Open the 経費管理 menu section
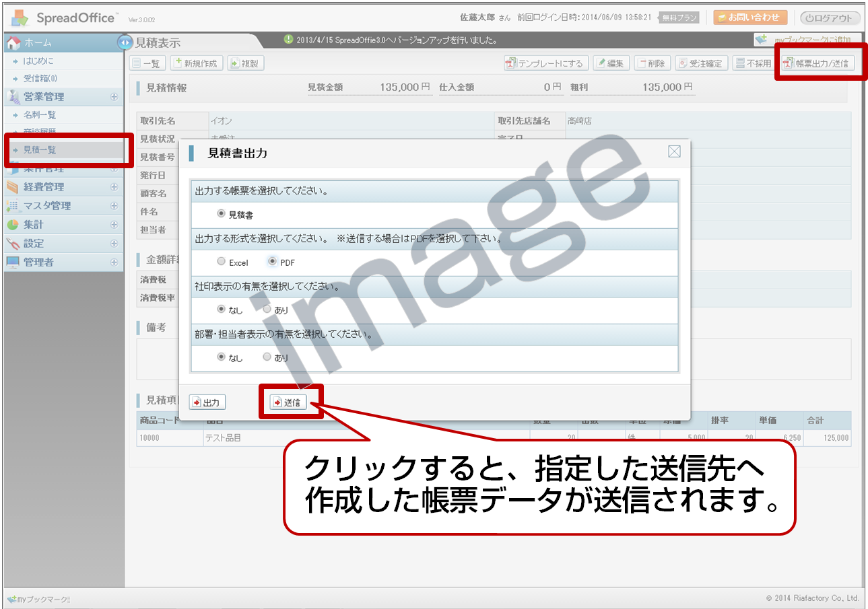Screen dimensions: 868x609 (x=62, y=187)
